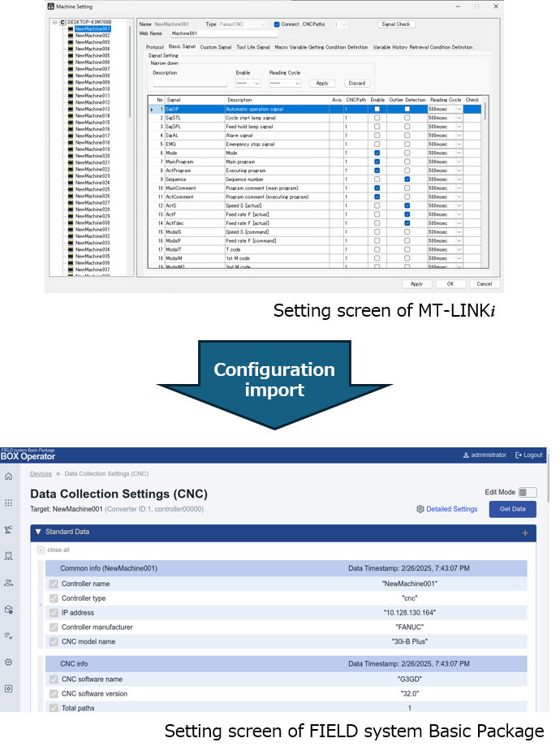This screenshot has width=560, height=751.
Task: Open the home icon in the sidebar
Action: 8,476
